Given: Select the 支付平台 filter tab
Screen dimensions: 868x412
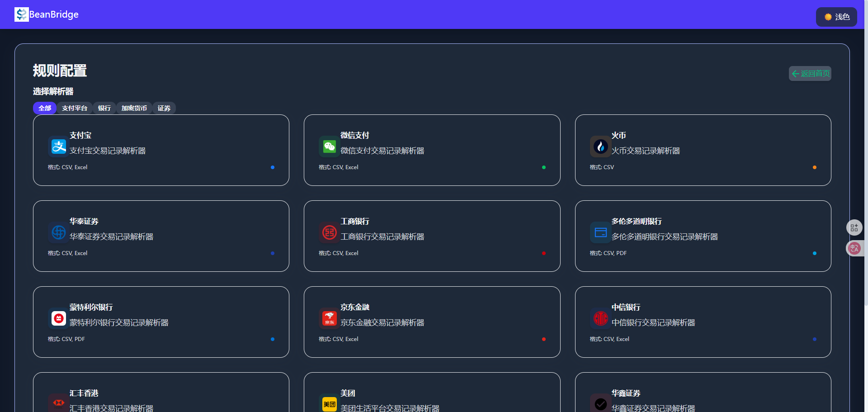Looking at the screenshot, I should point(75,108).
